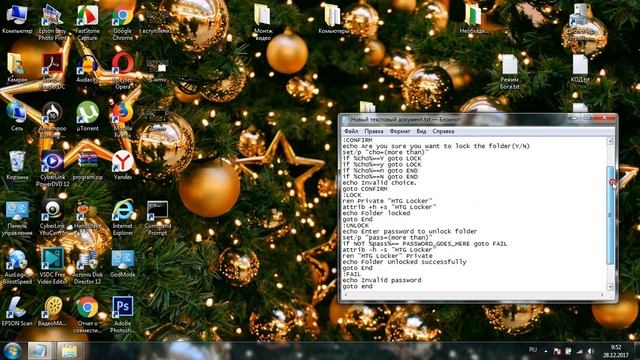Open the GodMode desktop icon

pos(122,263)
